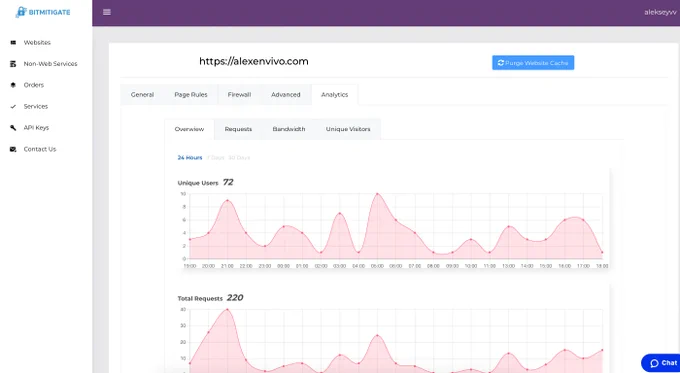This screenshot has height=373, width=680.
Task: Click the Non-Web Services sidebar icon
Action: 13,64
